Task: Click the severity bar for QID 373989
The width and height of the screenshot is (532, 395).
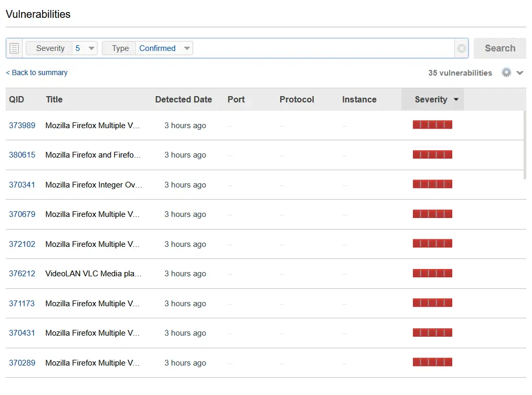Action: (x=433, y=124)
